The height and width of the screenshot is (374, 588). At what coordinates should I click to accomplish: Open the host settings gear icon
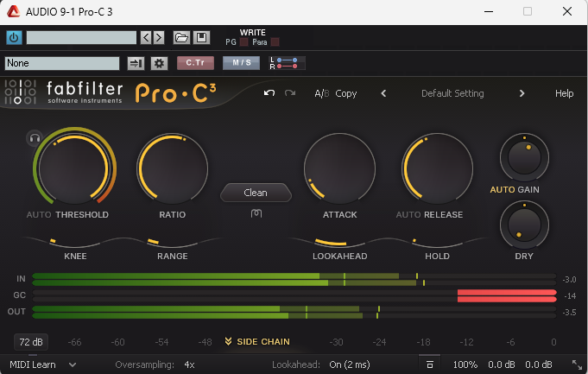[158, 63]
